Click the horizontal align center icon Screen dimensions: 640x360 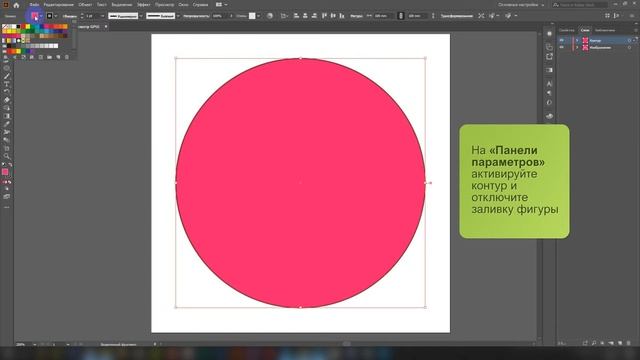tap(305, 16)
